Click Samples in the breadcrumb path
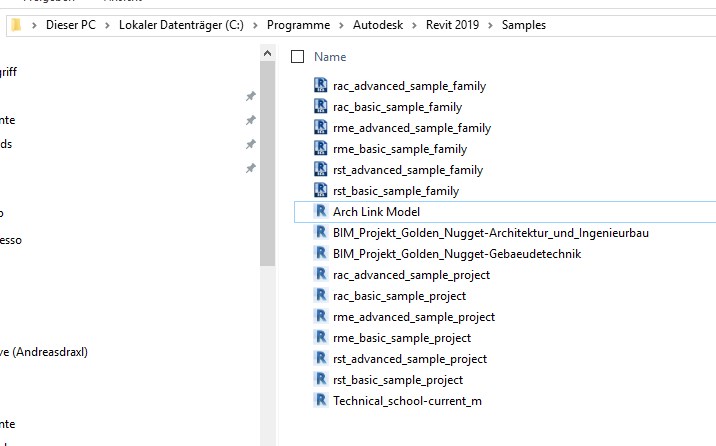The height and width of the screenshot is (446, 716). [524, 25]
